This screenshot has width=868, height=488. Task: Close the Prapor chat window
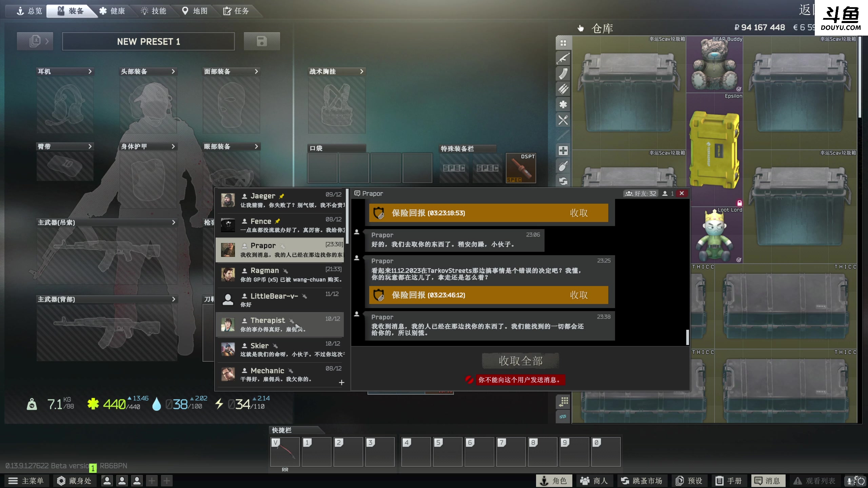(x=682, y=193)
